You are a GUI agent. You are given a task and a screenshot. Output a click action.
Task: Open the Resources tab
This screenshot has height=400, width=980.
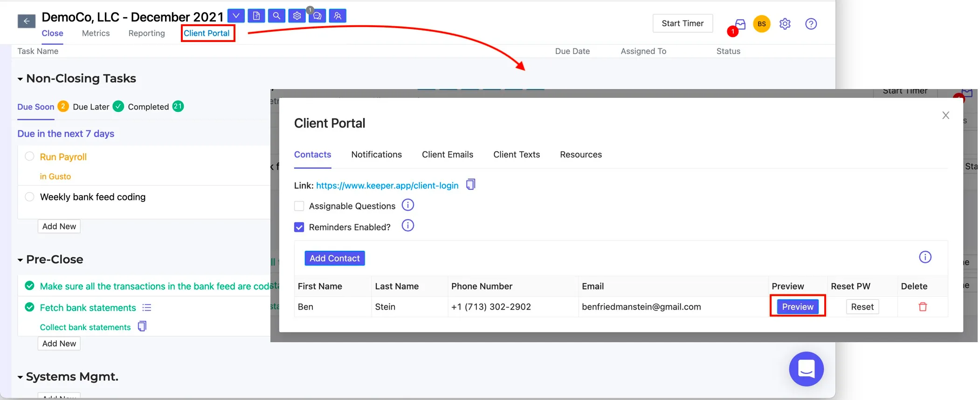tap(581, 154)
